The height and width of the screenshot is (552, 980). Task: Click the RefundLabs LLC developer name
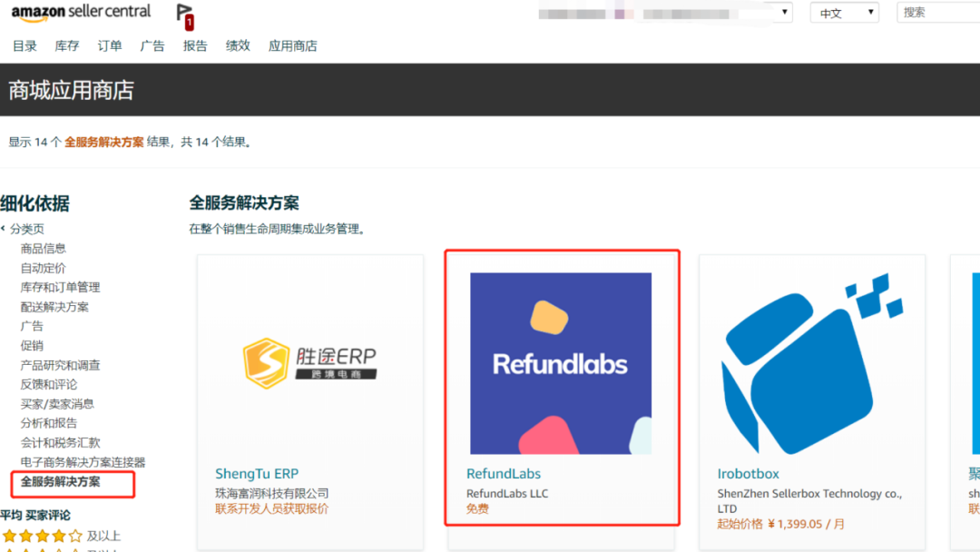(x=507, y=493)
